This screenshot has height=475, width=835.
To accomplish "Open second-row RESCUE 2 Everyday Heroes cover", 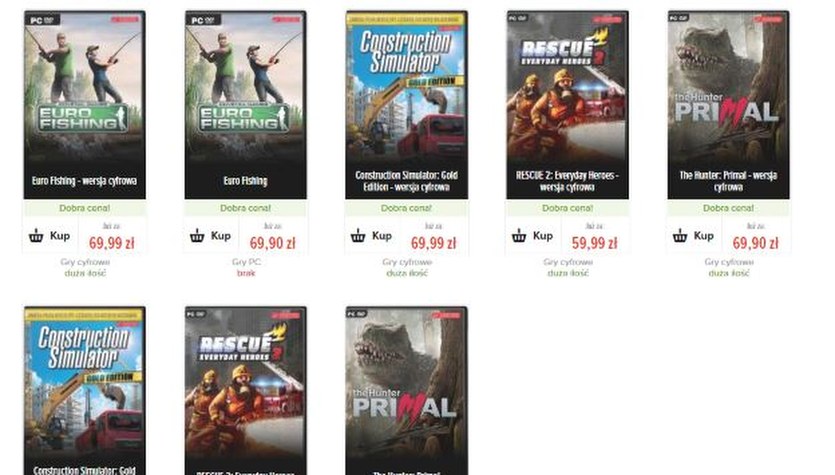I will click(245, 390).
